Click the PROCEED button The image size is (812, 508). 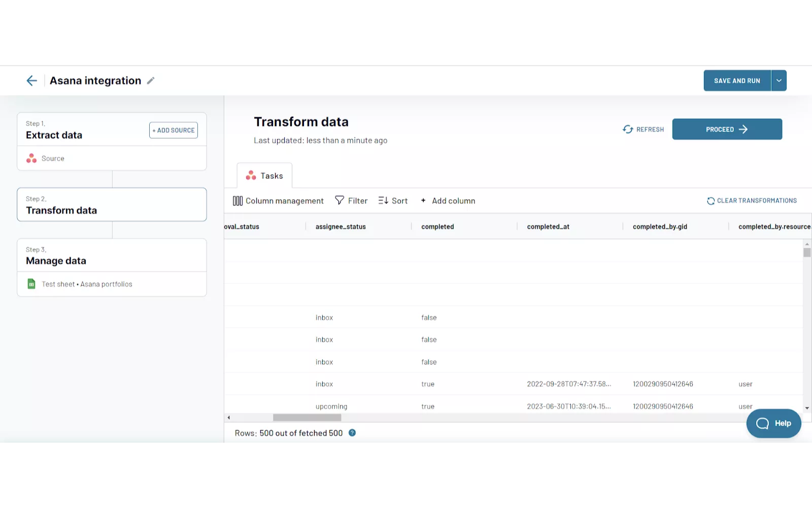pos(727,129)
